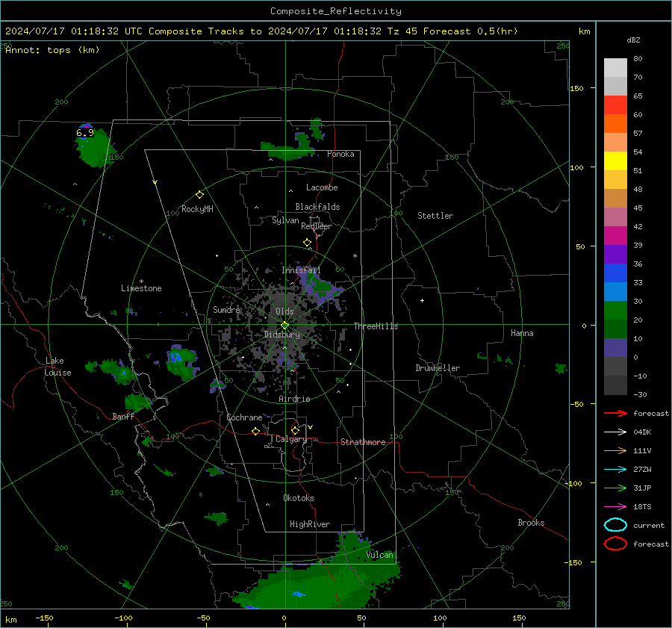Click the Cochrane city label
This screenshot has width=672, height=628.
coord(244,417)
